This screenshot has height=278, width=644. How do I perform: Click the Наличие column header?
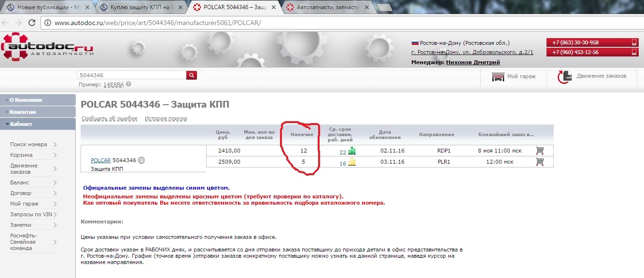302,135
